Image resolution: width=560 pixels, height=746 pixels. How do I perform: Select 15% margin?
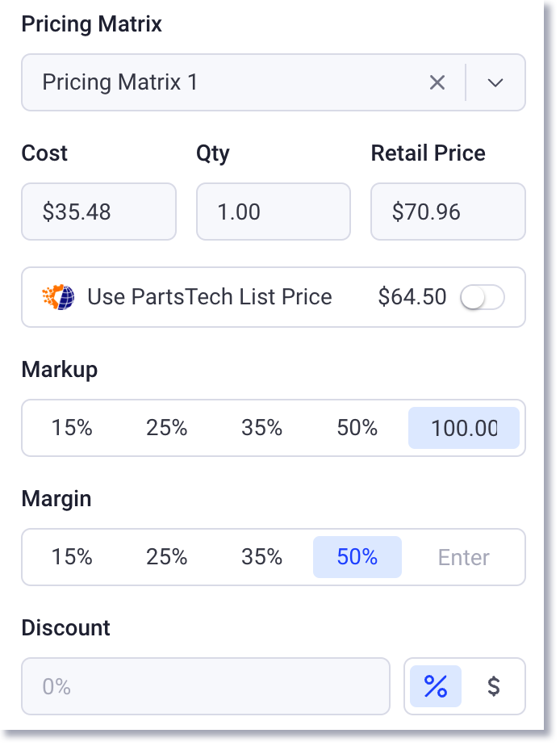[x=73, y=557]
